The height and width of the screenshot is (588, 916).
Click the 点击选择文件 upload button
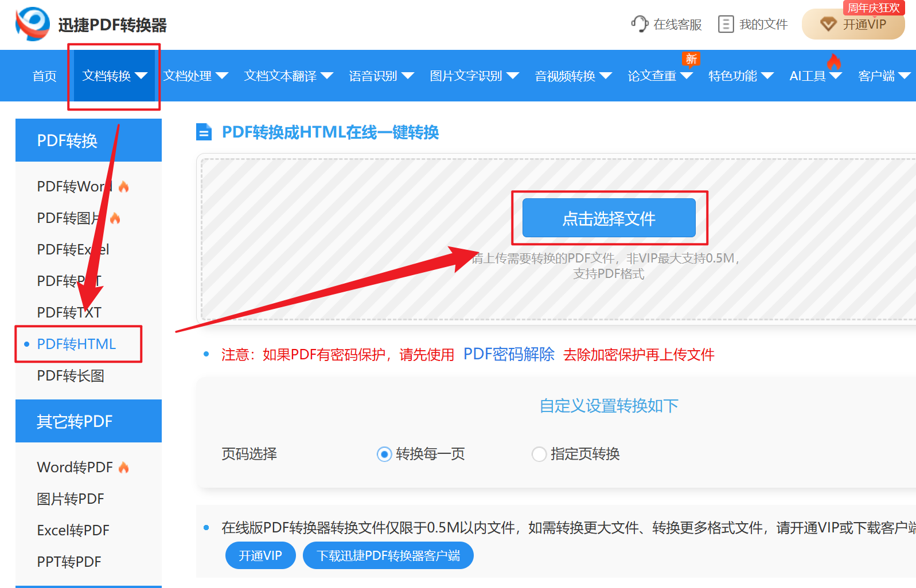click(609, 218)
